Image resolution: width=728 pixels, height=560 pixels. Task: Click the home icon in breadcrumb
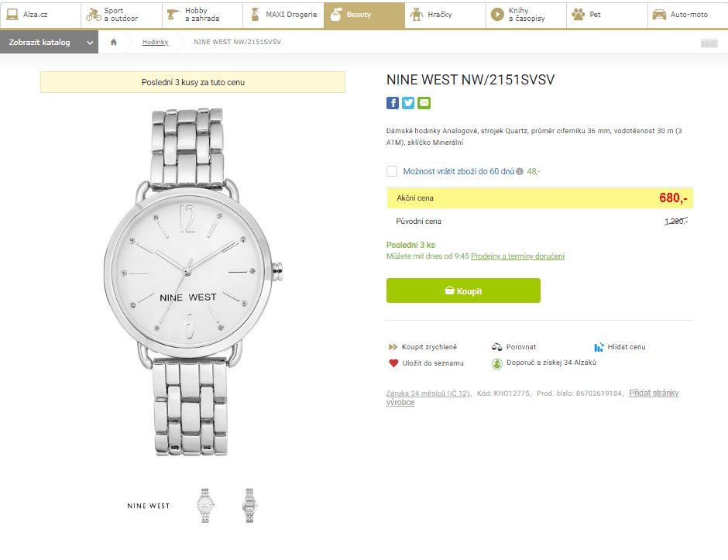114,42
